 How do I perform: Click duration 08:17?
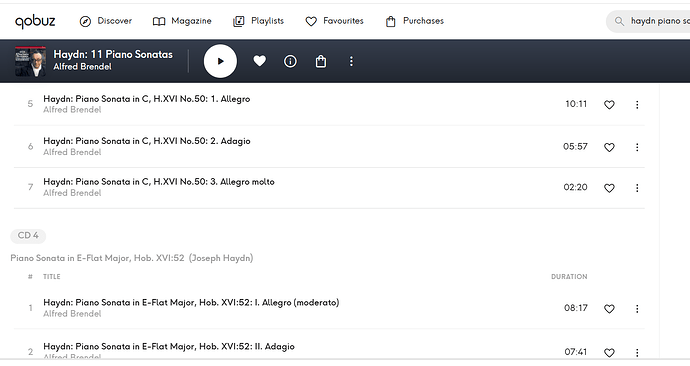click(576, 308)
